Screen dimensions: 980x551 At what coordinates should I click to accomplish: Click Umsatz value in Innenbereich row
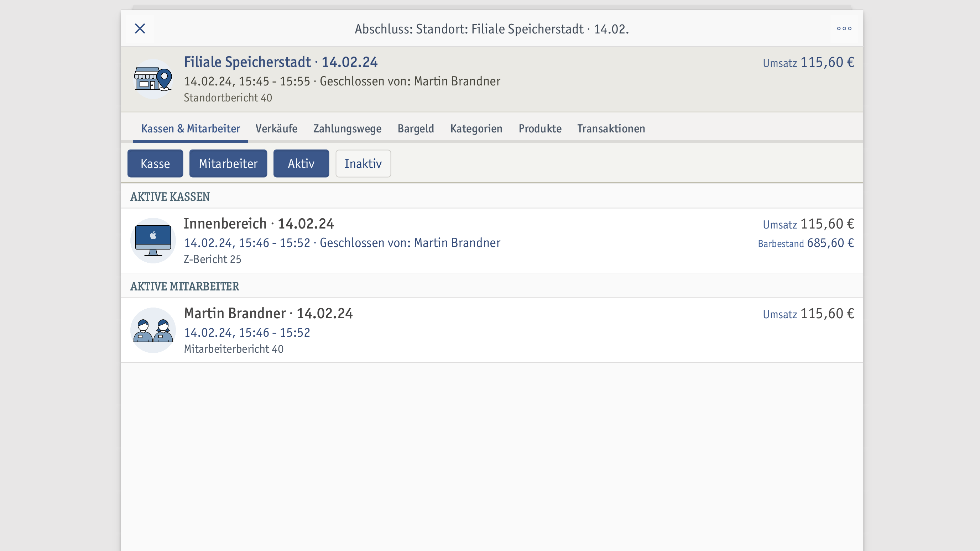click(808, 224)
